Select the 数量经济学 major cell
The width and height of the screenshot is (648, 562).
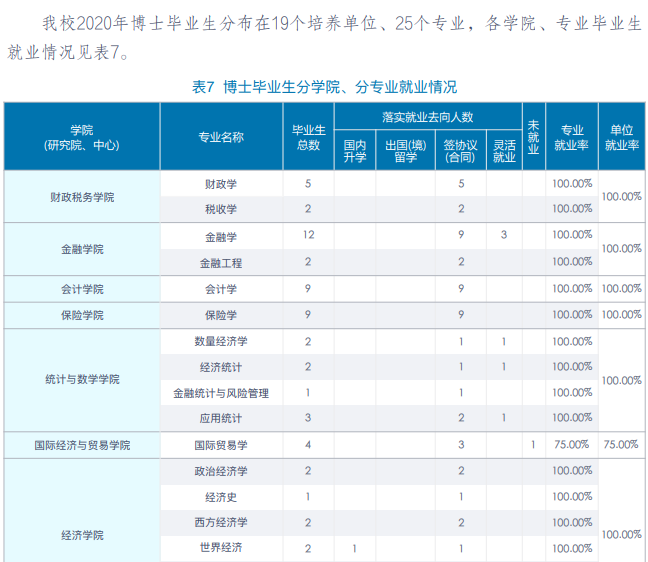click(221, 341)
